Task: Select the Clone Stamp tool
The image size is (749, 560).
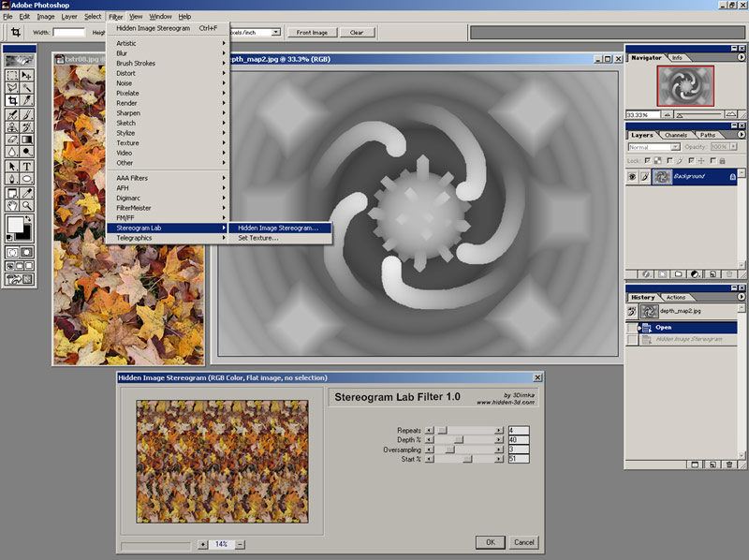Action: 12,127
